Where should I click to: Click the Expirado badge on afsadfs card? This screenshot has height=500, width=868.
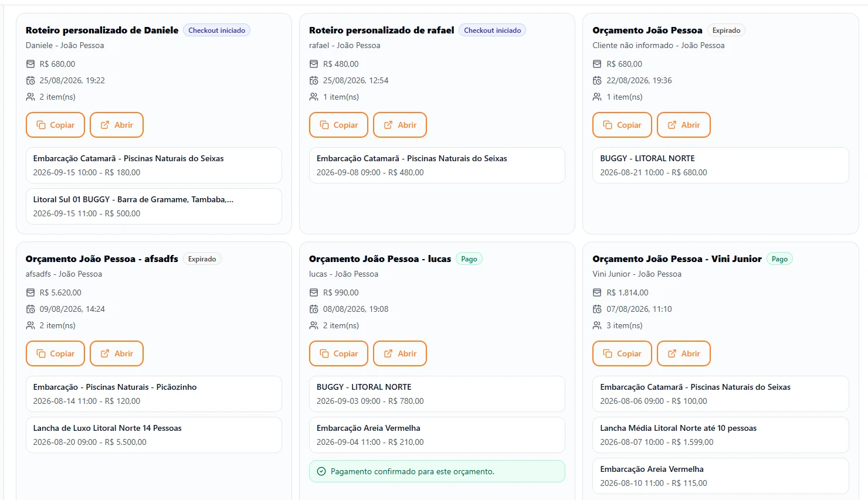pyautogui.click(x=202, y=259)
